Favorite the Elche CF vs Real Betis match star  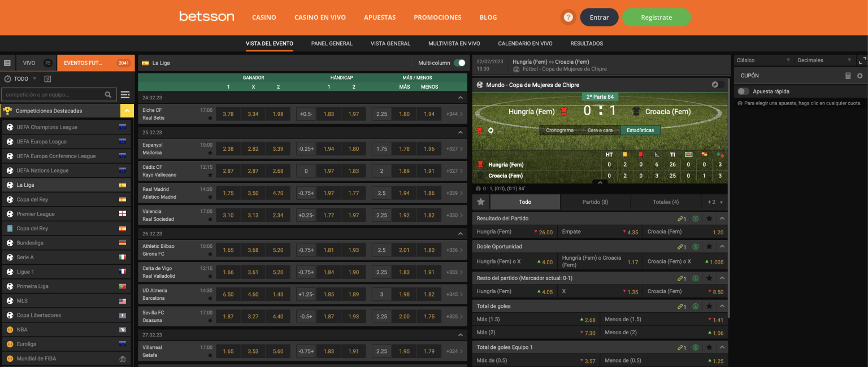[x=210, y=118]
